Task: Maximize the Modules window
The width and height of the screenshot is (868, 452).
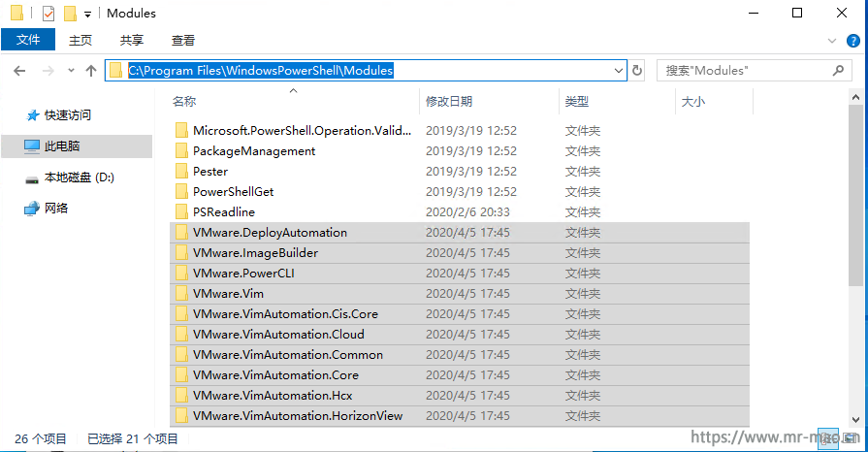Action: coord(797,13)
